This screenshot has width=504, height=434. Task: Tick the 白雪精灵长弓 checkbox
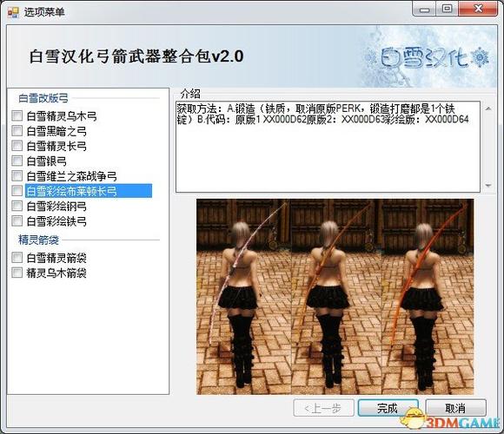tap(17, 146)
